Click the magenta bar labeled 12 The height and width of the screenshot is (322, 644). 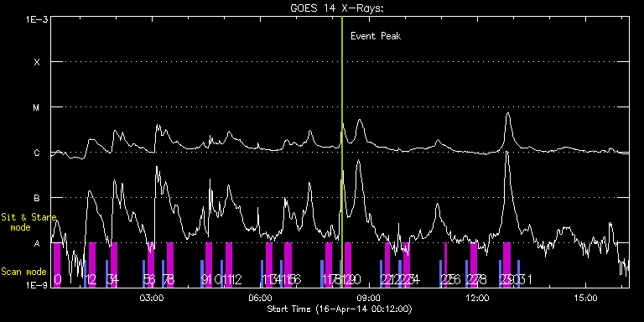tap(229, 265)
